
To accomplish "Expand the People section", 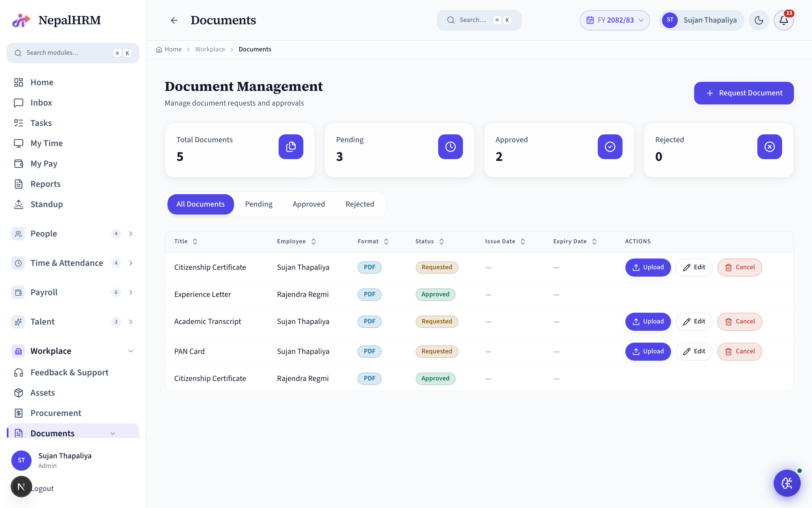I will tap(73, 233).
